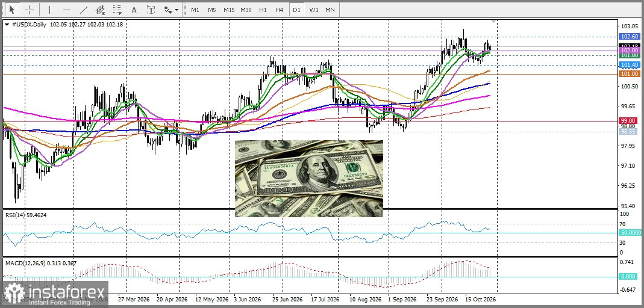Click the dollar bills image on chart
This screenshot has height=308, width=644.
click(309, 179)
